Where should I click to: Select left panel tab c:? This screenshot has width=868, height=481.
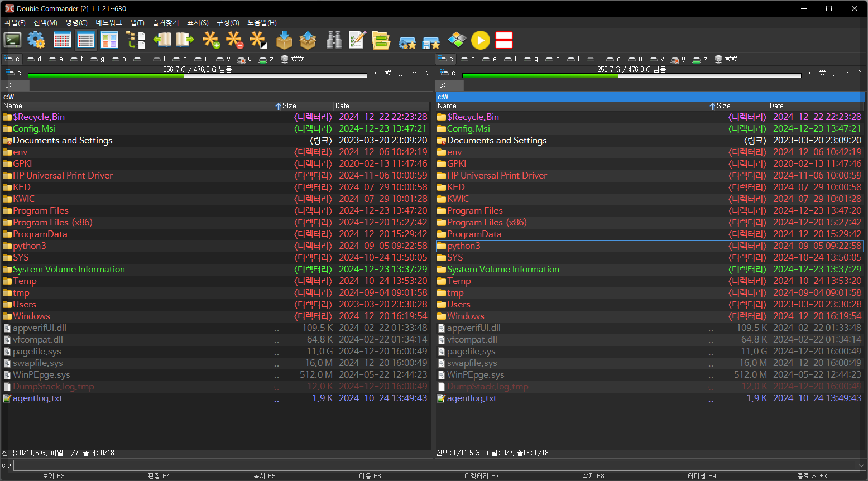click(x=16, y=85)
